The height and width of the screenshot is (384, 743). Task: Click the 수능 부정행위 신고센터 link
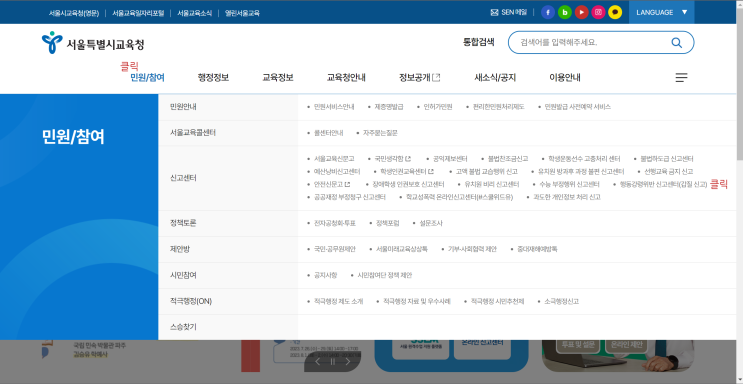(570, 184)
